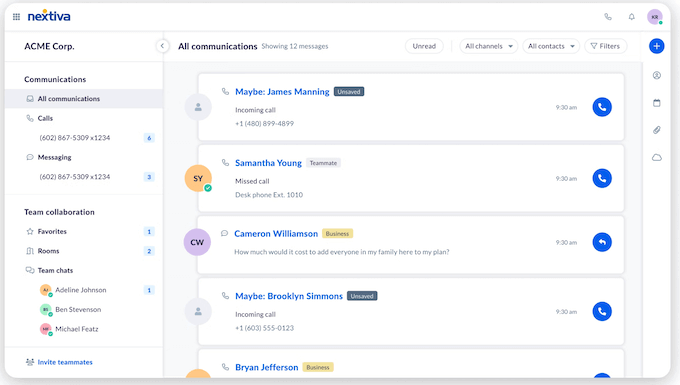Reply to Cameron Williamson message
This screenshot has height=385, width=680.
tap(602, 242)
